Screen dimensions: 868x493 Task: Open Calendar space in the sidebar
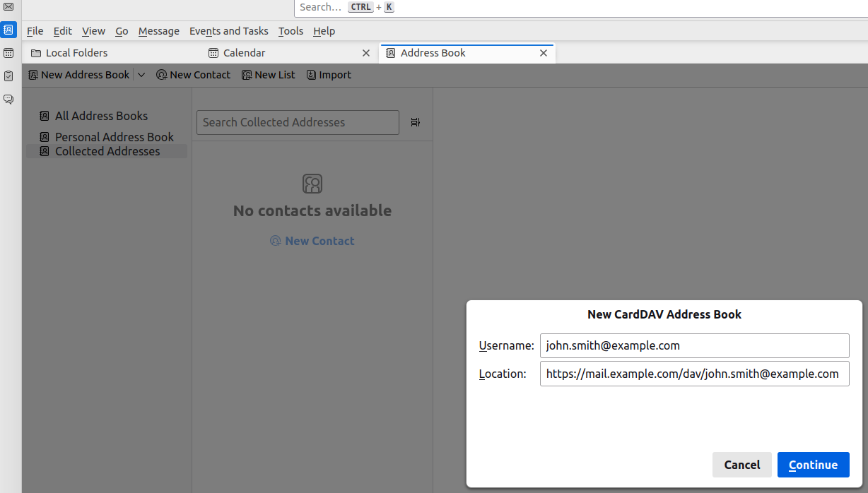point(8,53)
